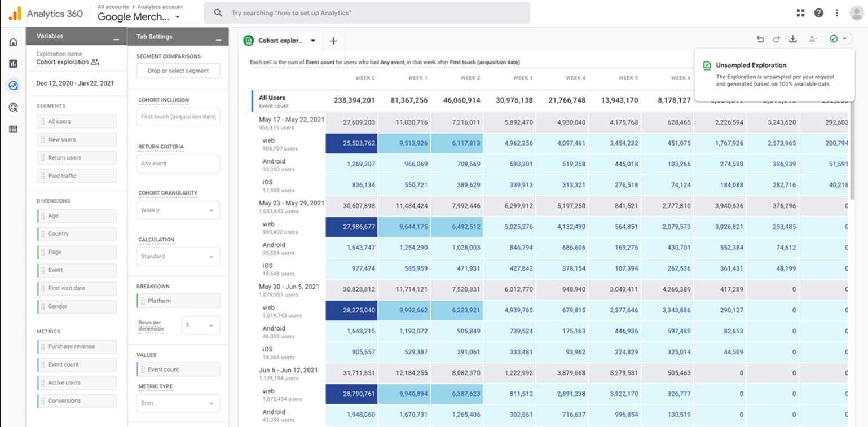Image resolution: width=868 pixels, height=427 pixels.
Task: Select the Paid traffic segment chip
Action: pos(77,175)
